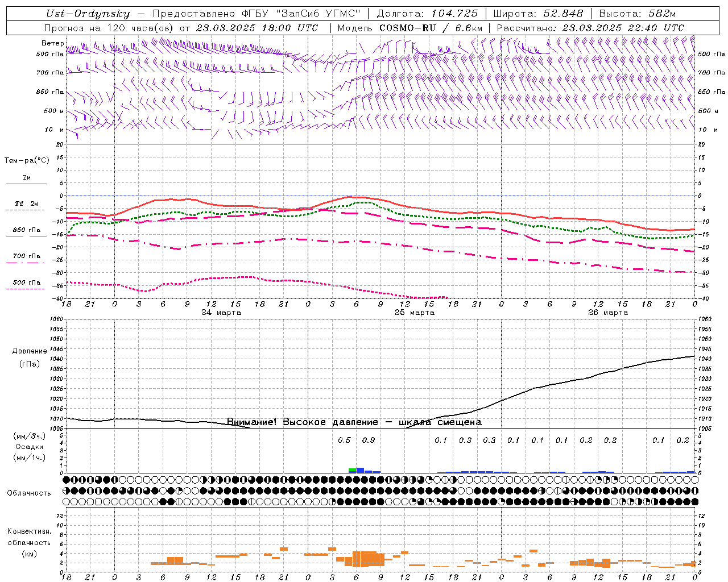
Task: Click the "Осадки" precipitation label
Action: click(30, 447)
